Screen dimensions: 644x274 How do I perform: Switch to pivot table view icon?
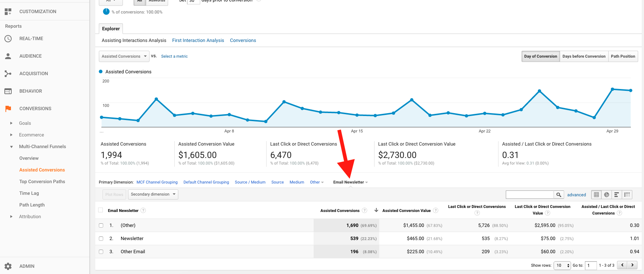point(627,195)
